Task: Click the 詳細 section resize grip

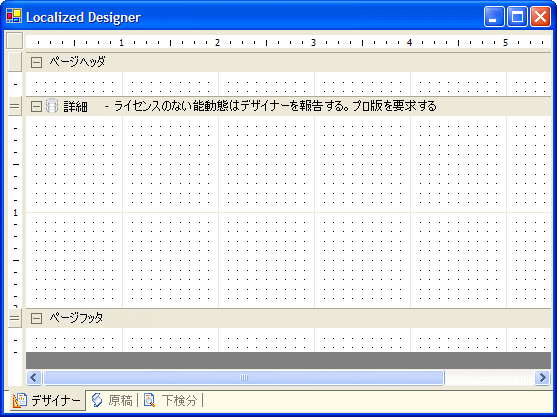Action: pyautogui.click(x=15, y=106)
